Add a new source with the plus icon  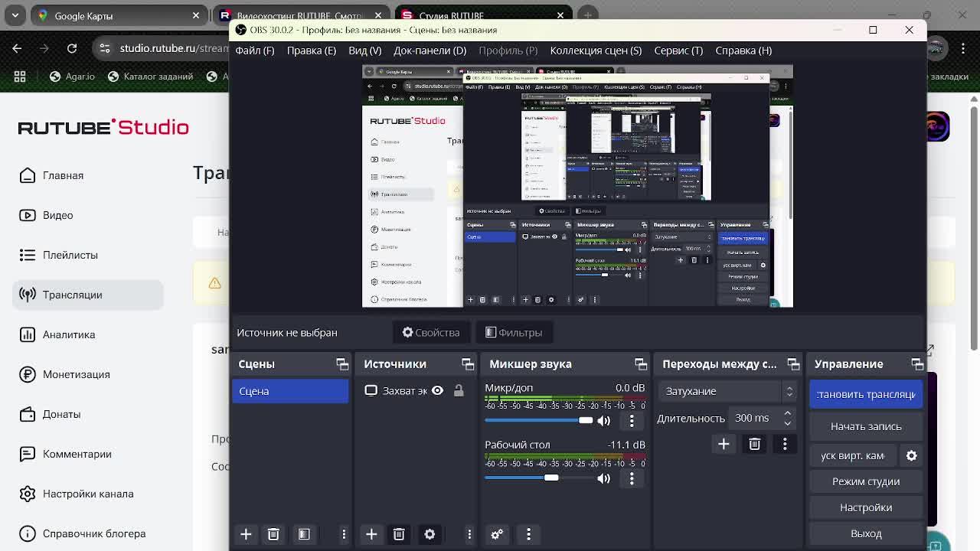(x=371, y=534)
